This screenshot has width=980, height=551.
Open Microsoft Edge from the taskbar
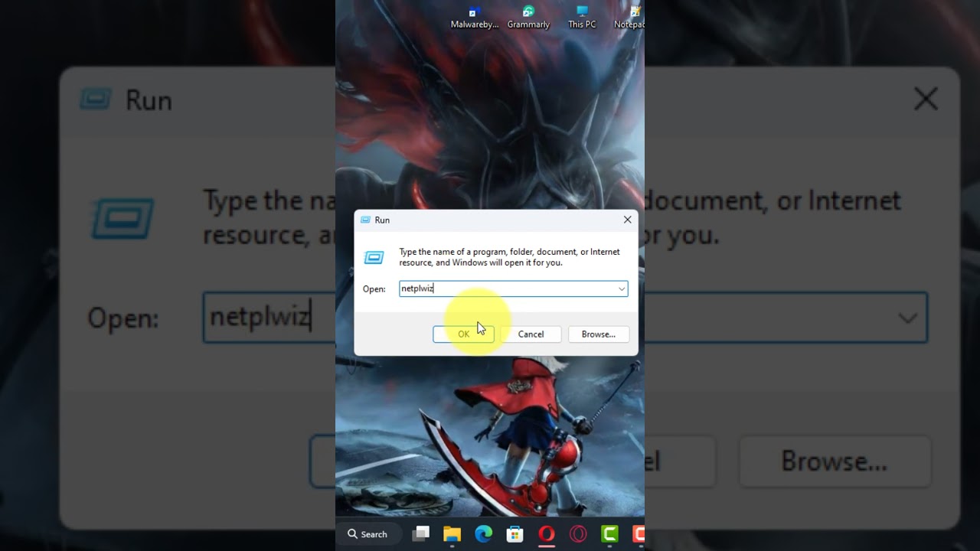(x=483, y=534)
